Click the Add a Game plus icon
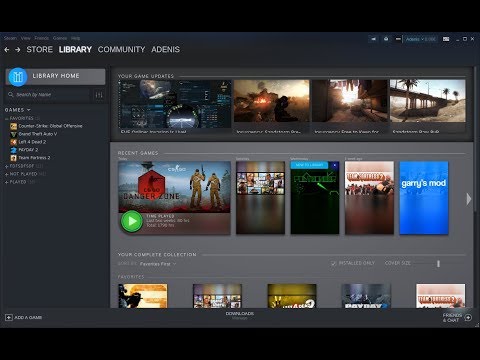Viewport: 480px width, 360px height. pyautogui.click(x=9, y=317)
